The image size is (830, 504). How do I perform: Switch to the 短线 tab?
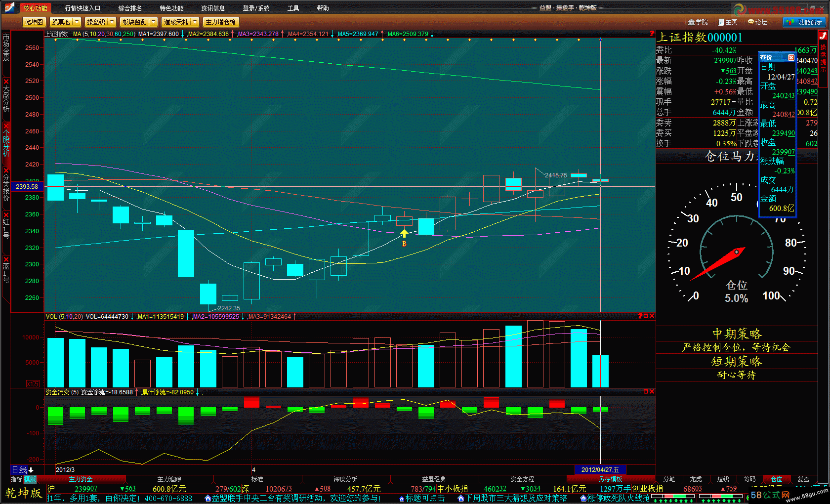[x=723, y=479]
